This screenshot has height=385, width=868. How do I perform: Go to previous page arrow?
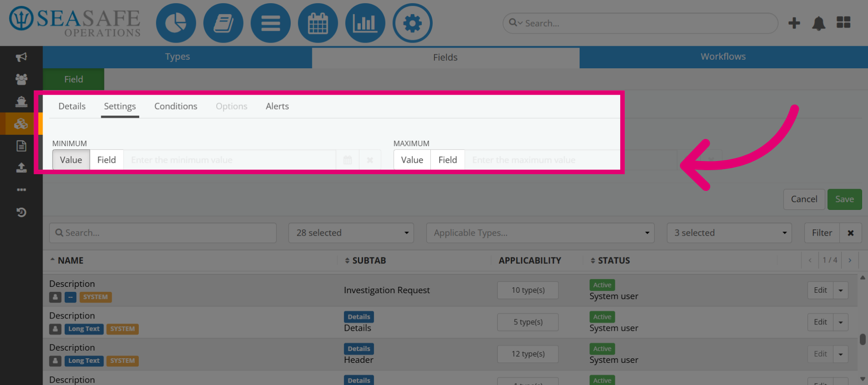(810, 260)
